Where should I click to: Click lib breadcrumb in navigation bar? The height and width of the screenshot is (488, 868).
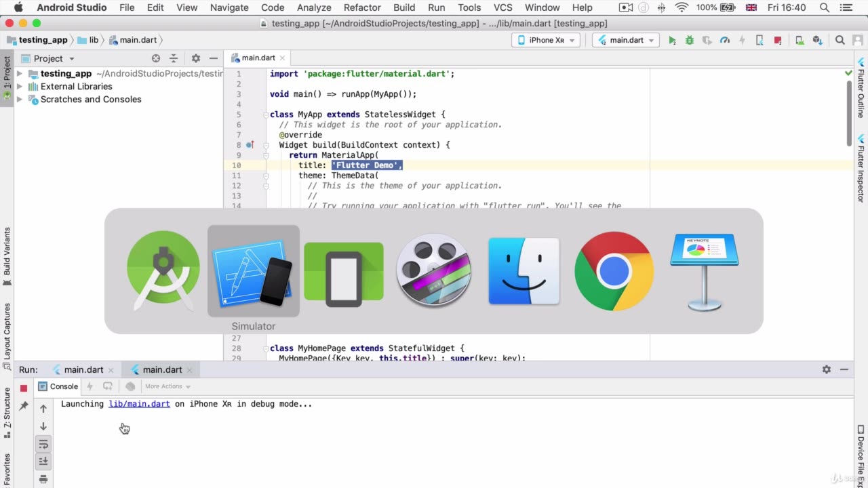tap(88, 40)
